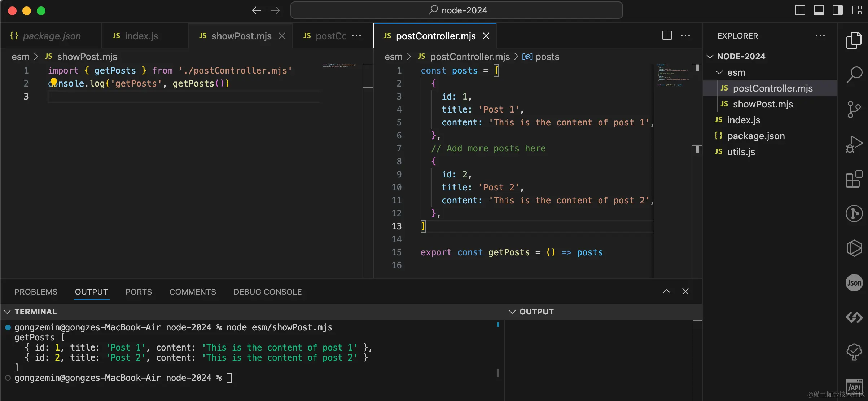Click the right editor's minimap
Viewport: 868px width, 401px height.
672,76
